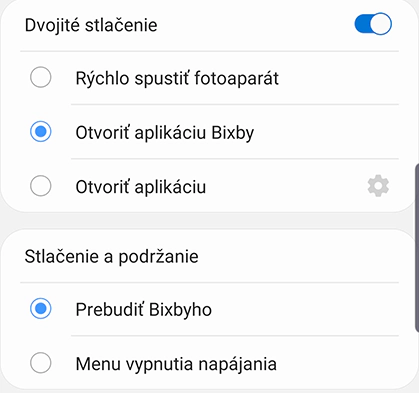This screenshot has width=420, height=393.
Task: Click the vertical scrollbar on the right edge
Action: pos(417,248)
